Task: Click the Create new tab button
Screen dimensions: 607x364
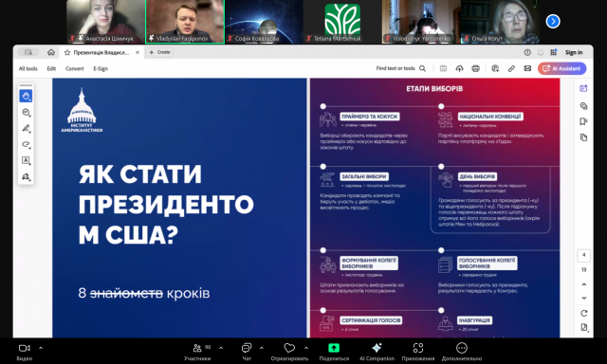Action: point(160,52)
